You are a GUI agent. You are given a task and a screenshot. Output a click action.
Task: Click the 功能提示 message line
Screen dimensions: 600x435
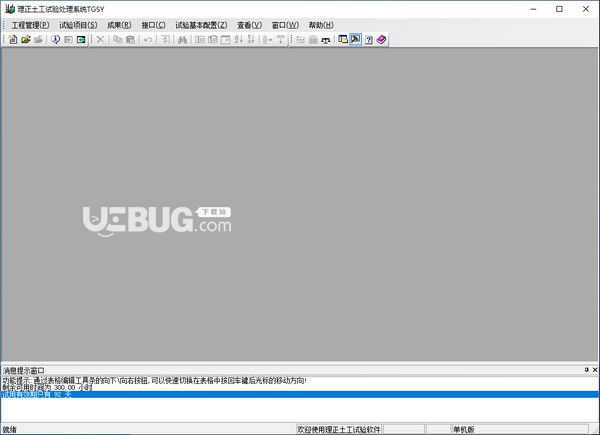(x=154, y=381)
